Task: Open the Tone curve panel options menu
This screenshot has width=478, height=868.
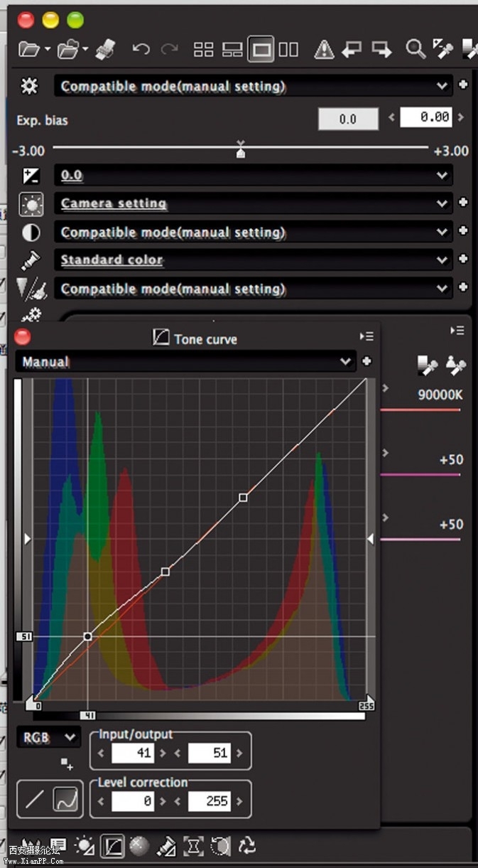Action: pos(366,336)
